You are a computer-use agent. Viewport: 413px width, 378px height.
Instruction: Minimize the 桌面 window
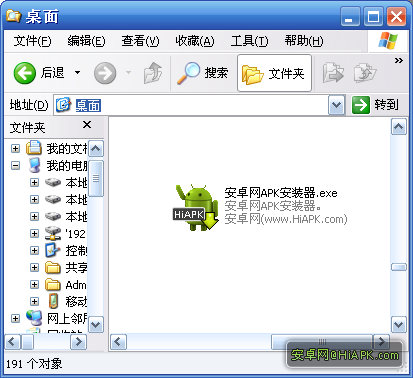pos(350,17)
